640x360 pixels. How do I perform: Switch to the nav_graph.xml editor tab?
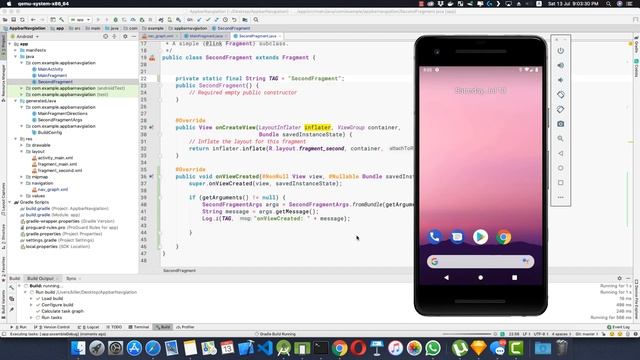tap(160, 36)
